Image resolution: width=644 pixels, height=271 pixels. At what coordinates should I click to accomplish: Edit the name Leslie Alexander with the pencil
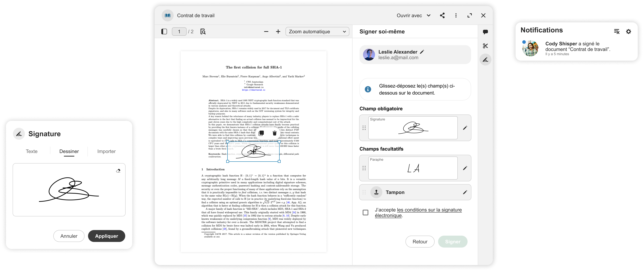coord(422,52)
